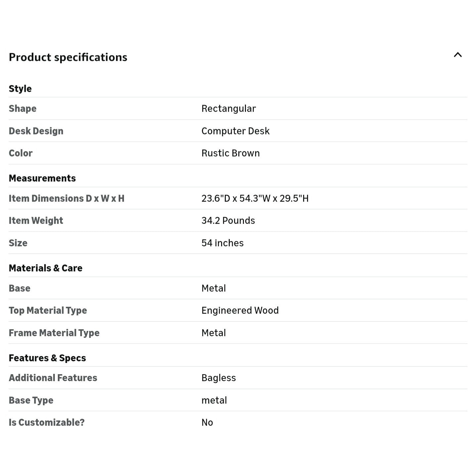Click the Shape label
The width and height of the screenshot is (476, 476).
[22, 108]
